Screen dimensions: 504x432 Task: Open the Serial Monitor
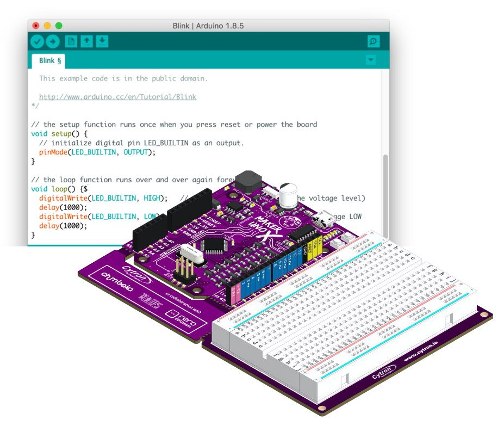click(374, 41)
